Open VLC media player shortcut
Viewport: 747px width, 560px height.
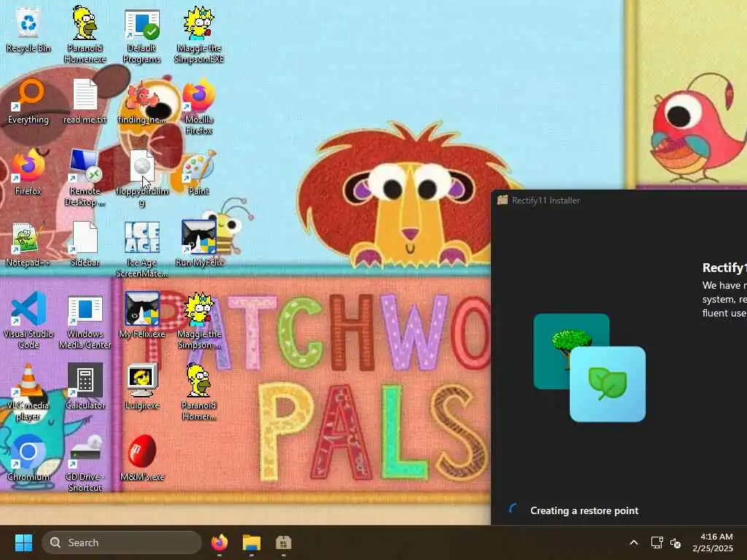28,392
